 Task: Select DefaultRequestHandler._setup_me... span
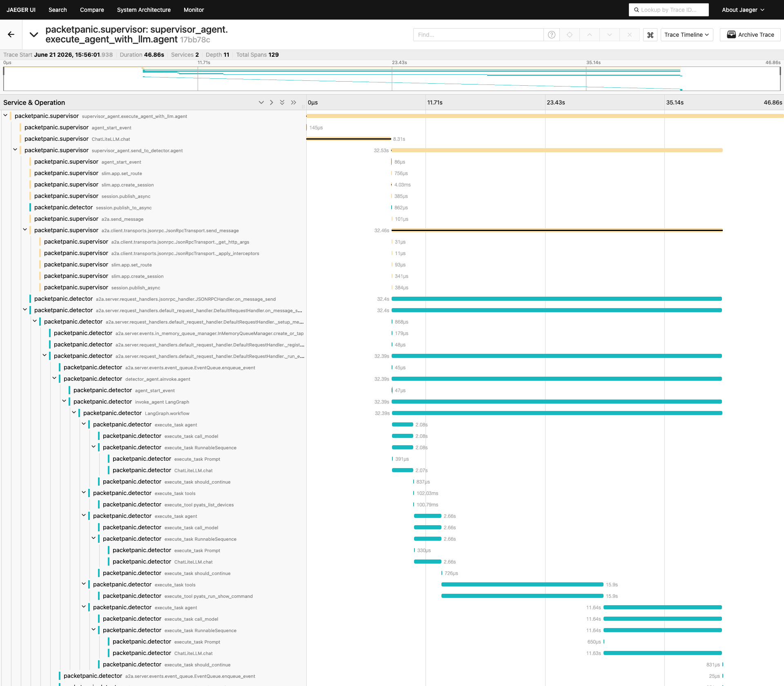pyautogui.click(x=172, y=322)
